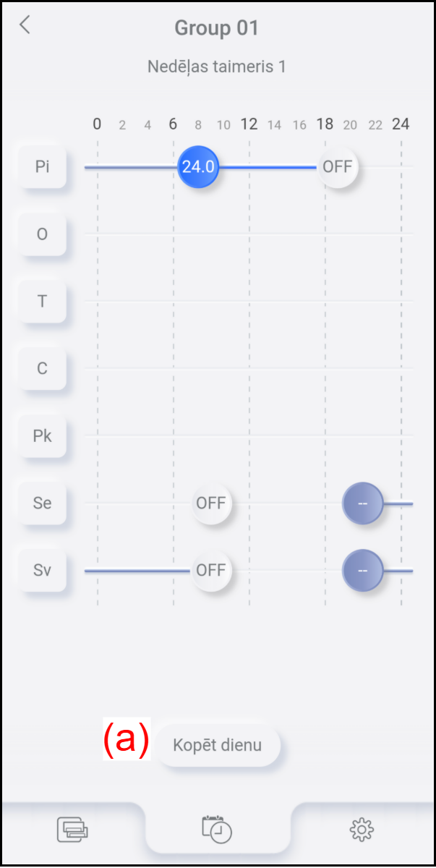Select the OFF marker on Sv row
This screenshot has width=436, height=868.
(x=211, y=570)
